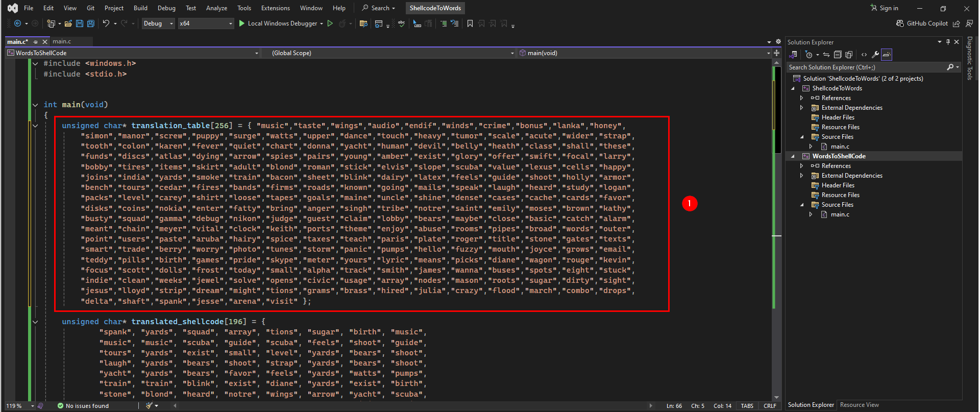Click the Pending Changes Filter clock icon
The height and width of the screenshot is (412, 980).
809,55
